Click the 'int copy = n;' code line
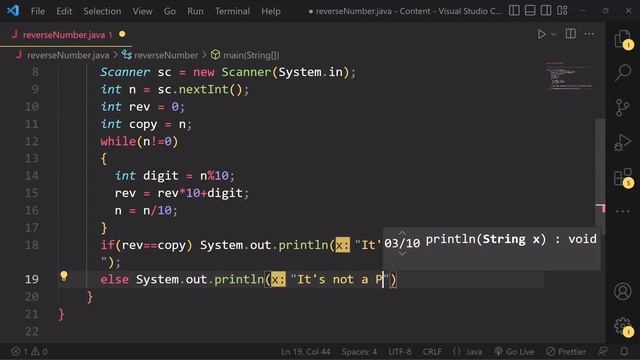 coord(146,124)
